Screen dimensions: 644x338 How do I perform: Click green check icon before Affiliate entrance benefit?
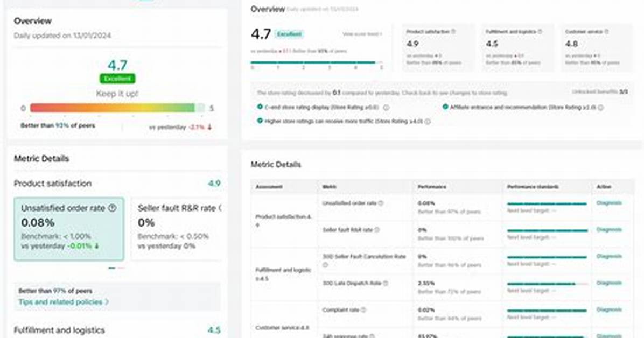[x=445, y=107]
